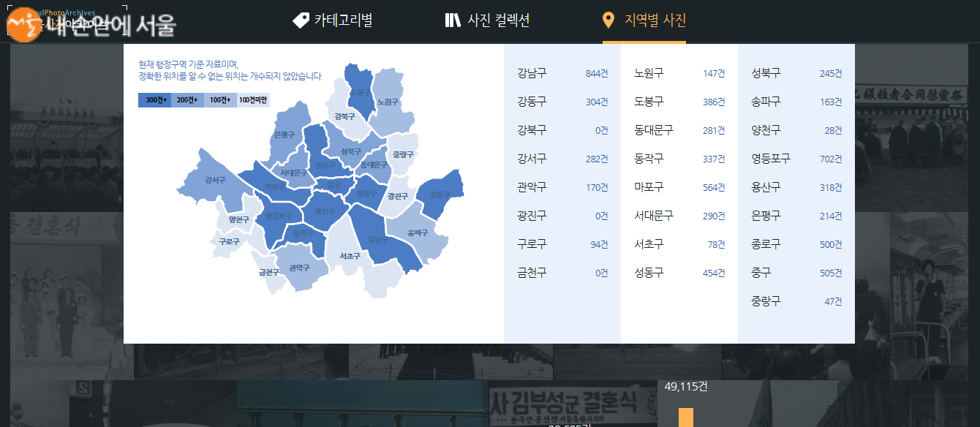Image resolution: width=980 pixels, height=427 pixels.
Task: Open 성동구 454건 list entry
Action: [679, 273]
